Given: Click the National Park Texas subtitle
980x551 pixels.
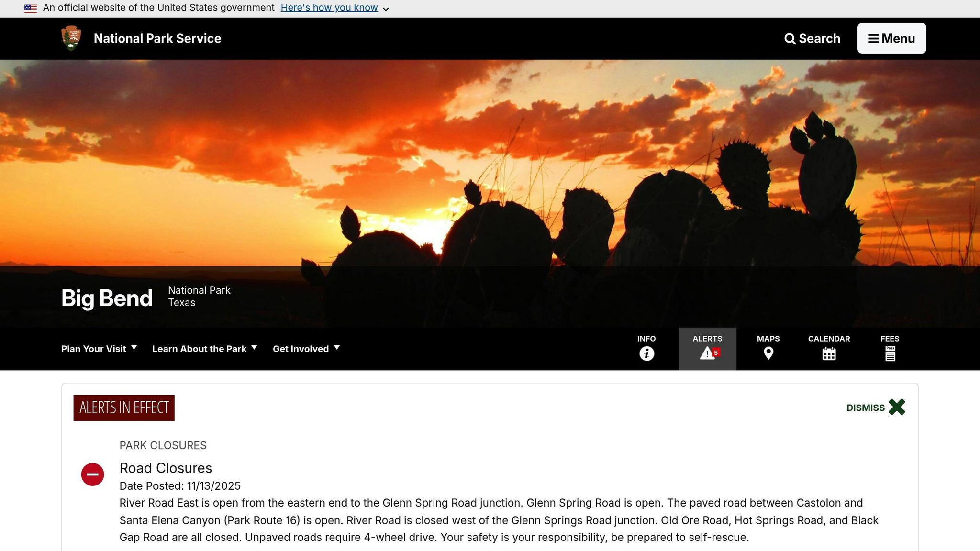Looking at the screenshot, I should point(199,297).
